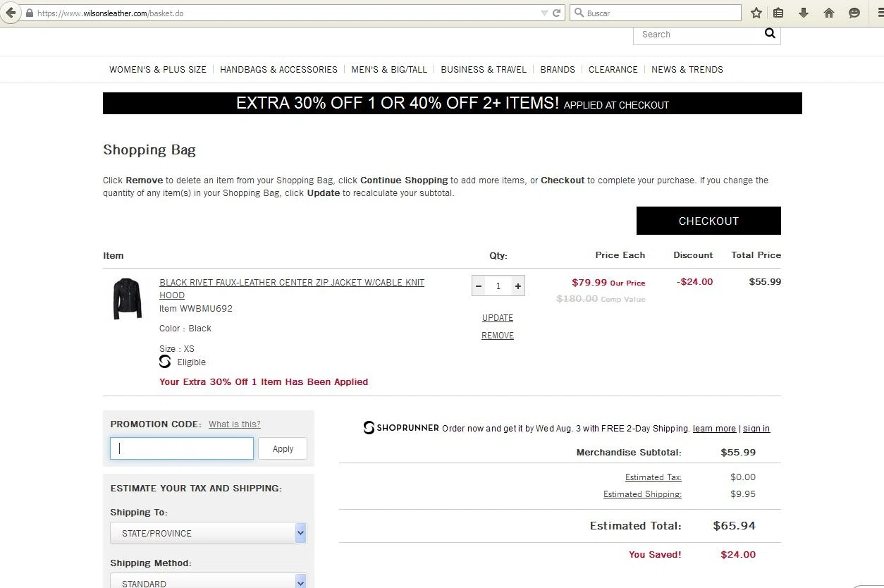
Task: Submit site search with magnifier icon
Action: (770, 33)
